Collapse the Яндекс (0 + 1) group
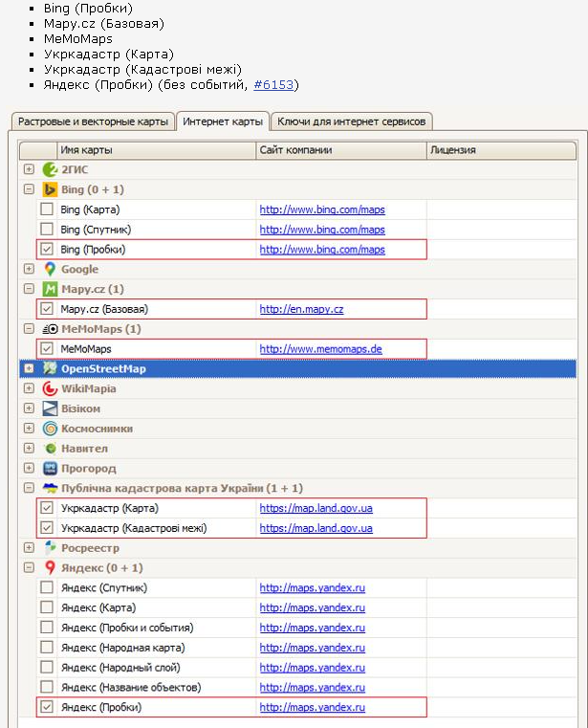The height and width of the screenshot is (728, 588). click(x=29, y=567)
